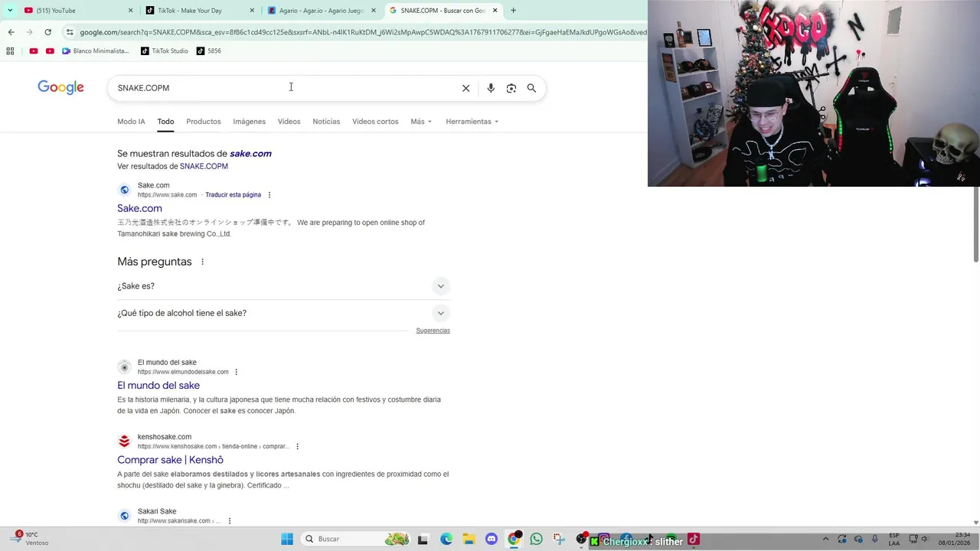Viewport: 980px width, 551px height.
Task: Open three-dot menu for Sakari Sake result
Action: tap(229, 521)
